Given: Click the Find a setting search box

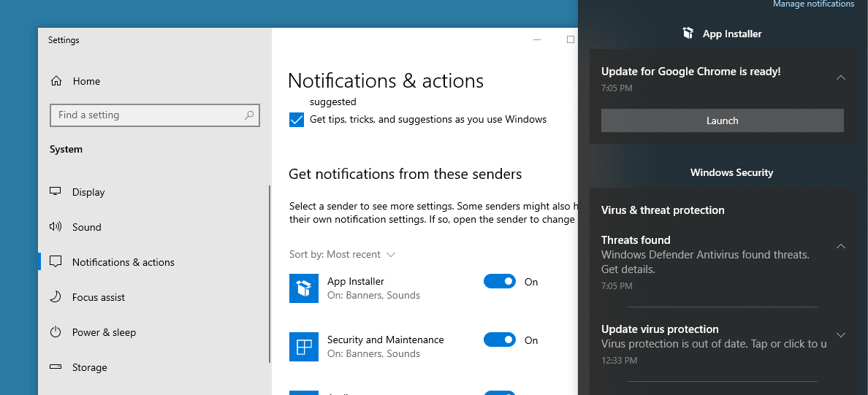Looking at the screenshot, I should tap(146, 115).
